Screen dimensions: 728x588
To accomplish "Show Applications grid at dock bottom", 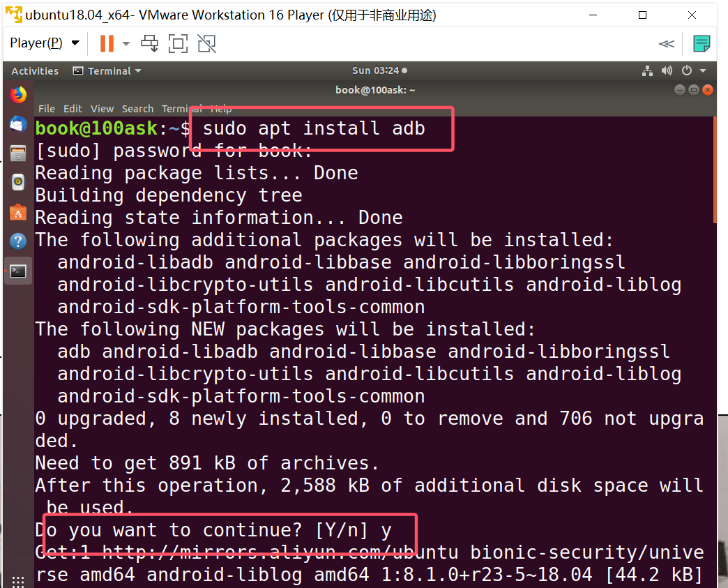I will (18, 581).
